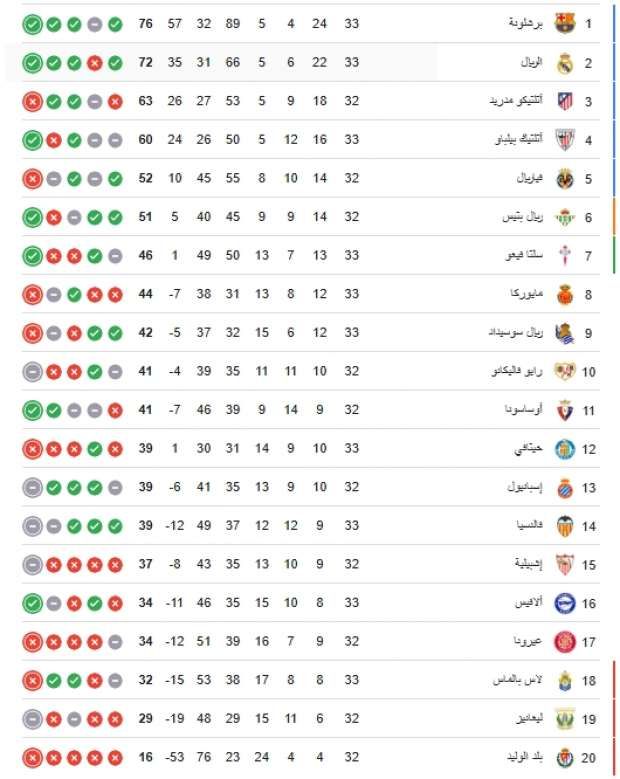Select the Atletico Madrid crest icon

(565, 101)
